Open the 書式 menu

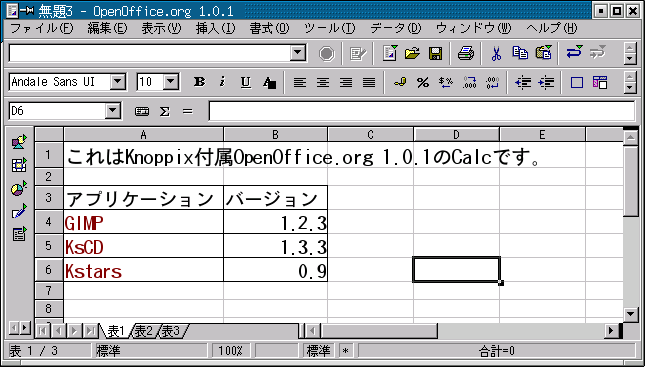click(x=269, y=28)
